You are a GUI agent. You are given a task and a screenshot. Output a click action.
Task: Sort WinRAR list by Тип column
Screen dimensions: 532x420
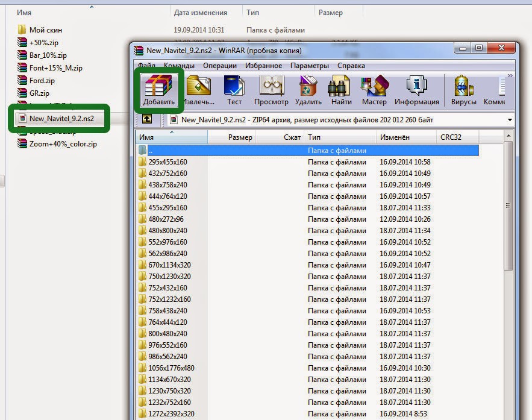tap(340, 137)
